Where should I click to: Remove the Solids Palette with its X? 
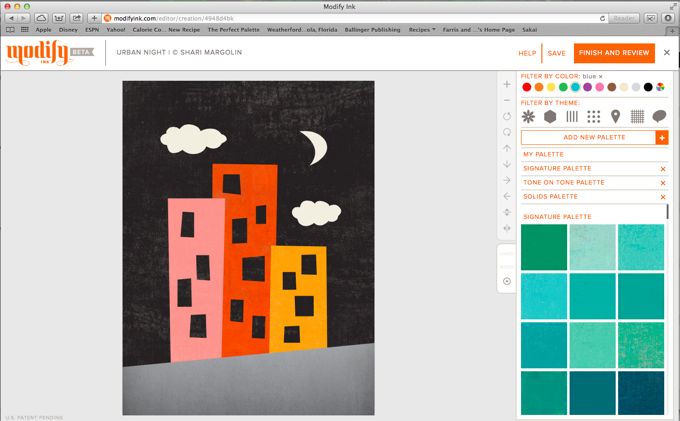coord(663,197)
